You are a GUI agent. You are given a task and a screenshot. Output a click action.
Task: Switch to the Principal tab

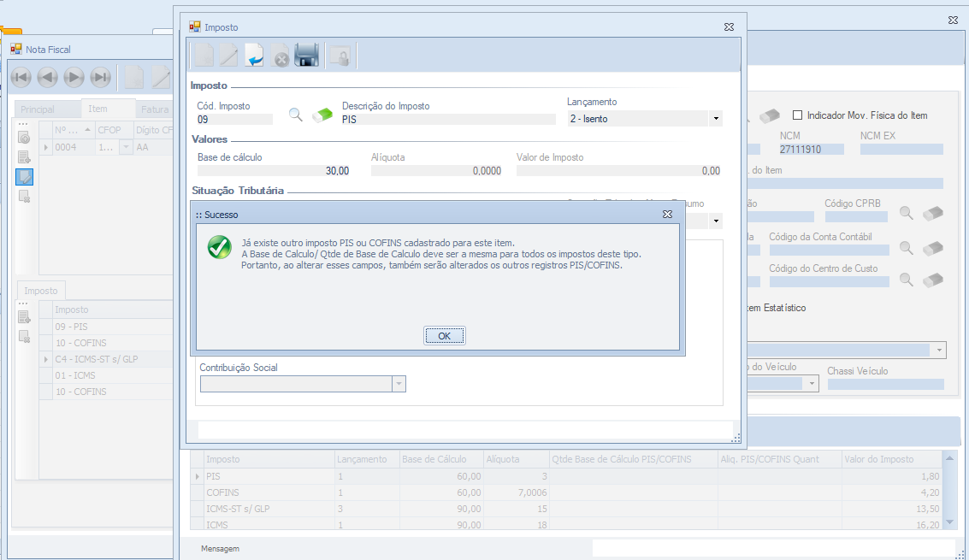pyautogui.click(x=38, y=109)
